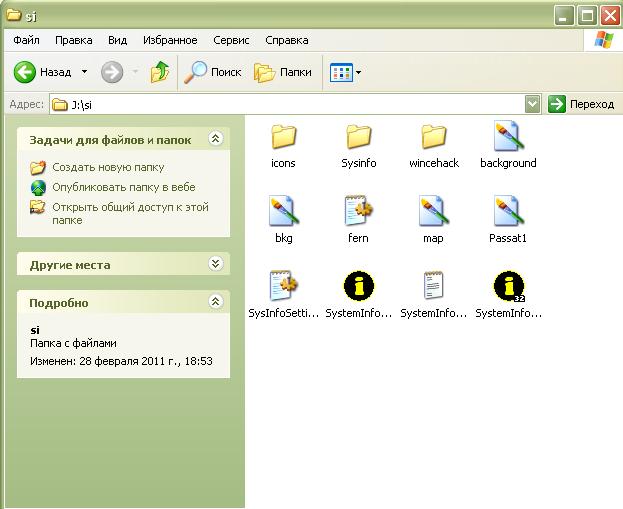
Task: Expand the Другие места panel
Action: (215, 263)
